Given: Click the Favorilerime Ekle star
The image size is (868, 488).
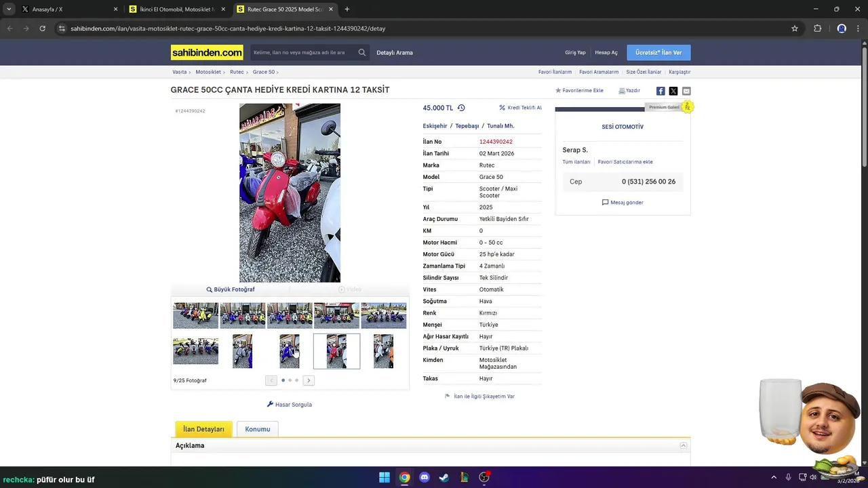Looking at the screenshot, I should click(558, 90).
